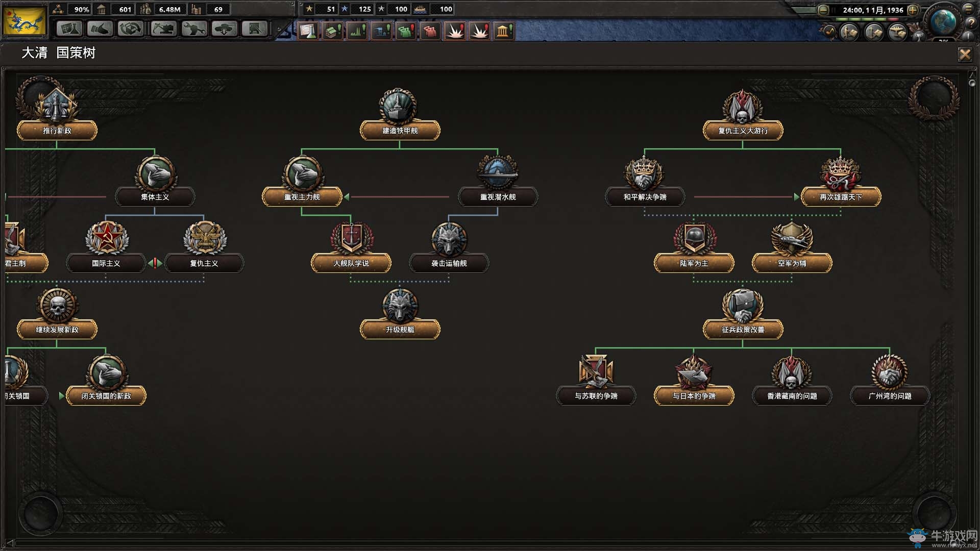The width and height of the screenshot is (980, 551).
Task: Select the 推行新政 focus
Action: pos(57,131)
